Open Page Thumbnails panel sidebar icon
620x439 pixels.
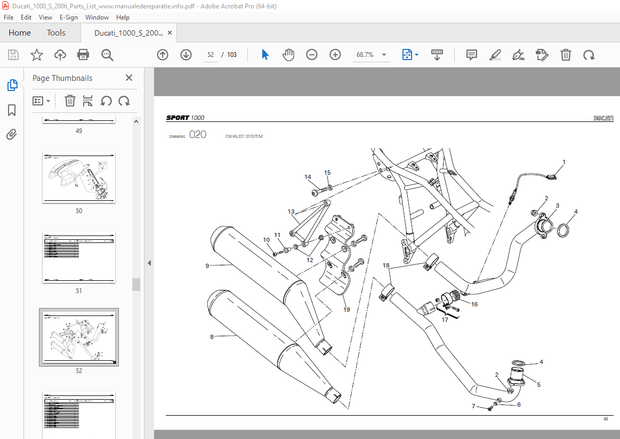12,85
